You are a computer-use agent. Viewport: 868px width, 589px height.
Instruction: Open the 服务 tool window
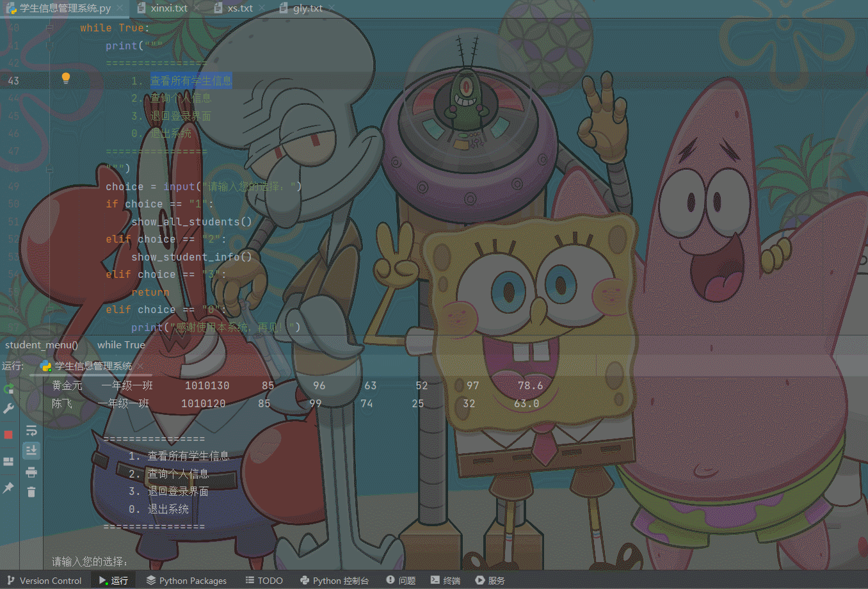(490, 581)
